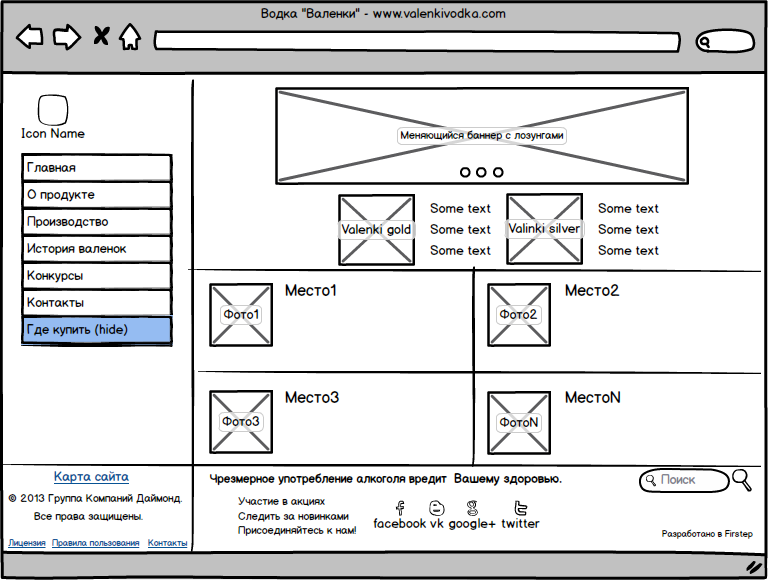Click the Поиск search field

pos(684,480)
